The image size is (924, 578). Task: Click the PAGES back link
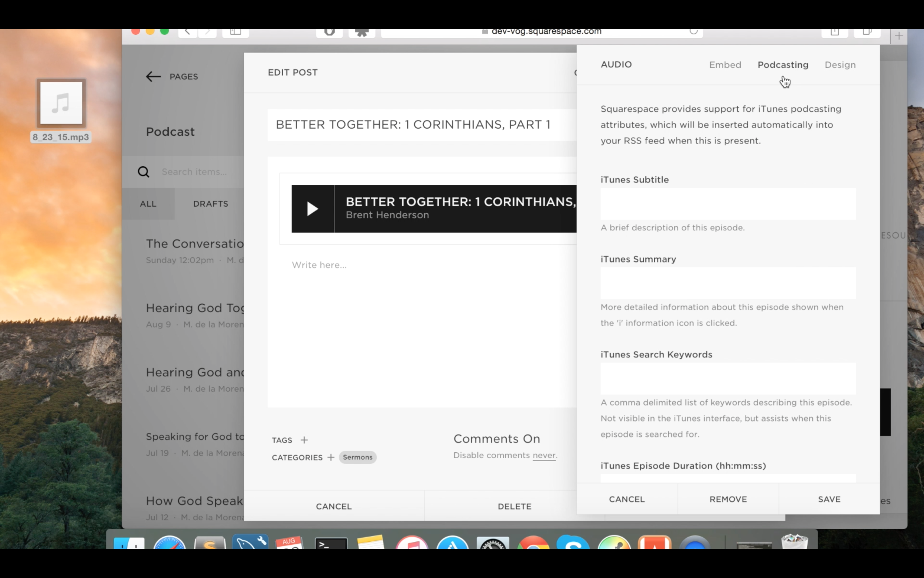point(184,77)
